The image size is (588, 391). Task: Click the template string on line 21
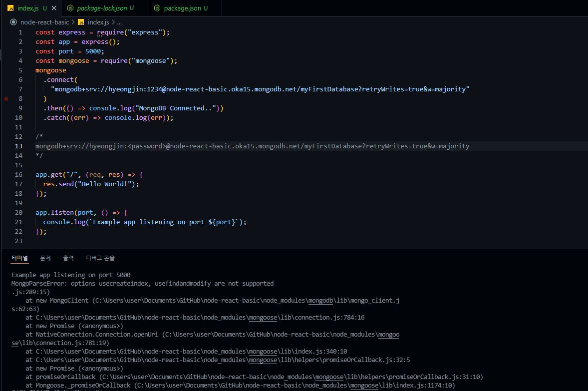click(164, 222)
